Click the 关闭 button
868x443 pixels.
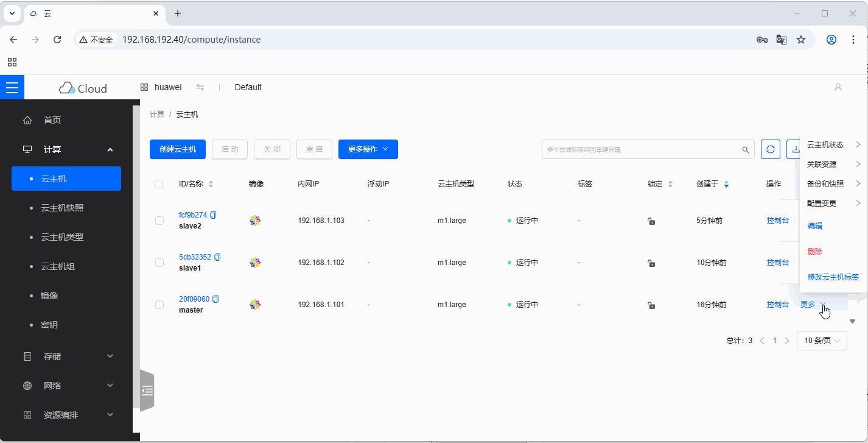pyautogui.click(x=272, y=149)
